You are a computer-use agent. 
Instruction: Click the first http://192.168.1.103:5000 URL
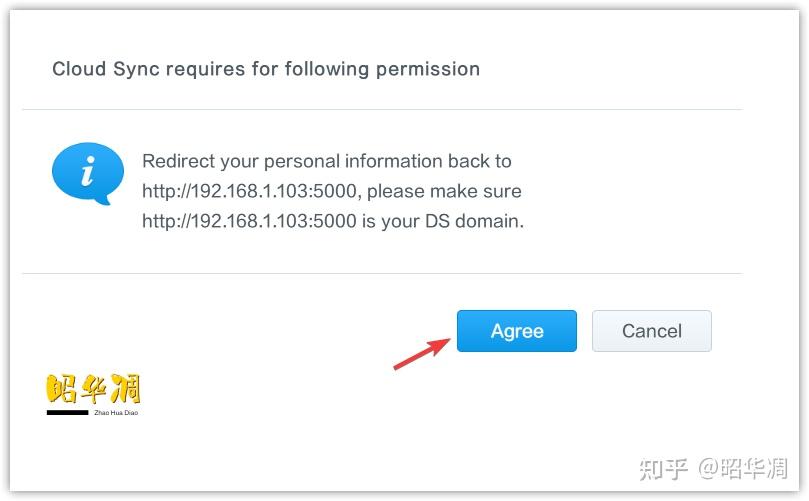(249, 191)
